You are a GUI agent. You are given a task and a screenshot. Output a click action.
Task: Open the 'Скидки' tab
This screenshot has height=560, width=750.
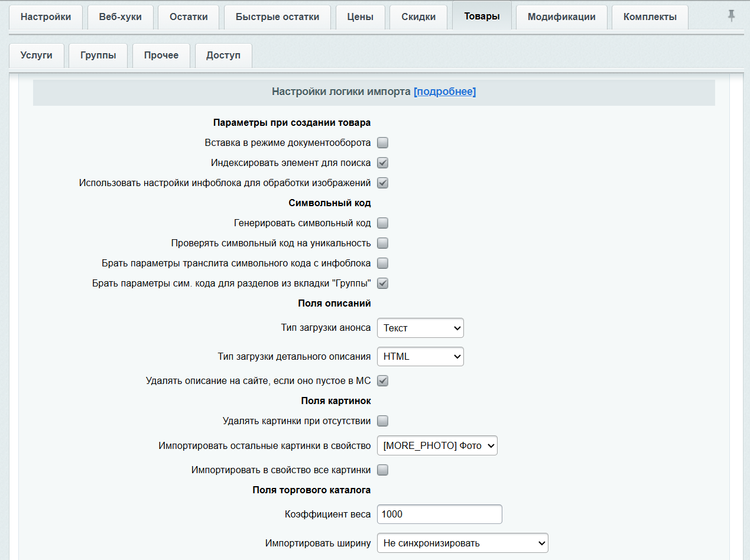[418, 17]
